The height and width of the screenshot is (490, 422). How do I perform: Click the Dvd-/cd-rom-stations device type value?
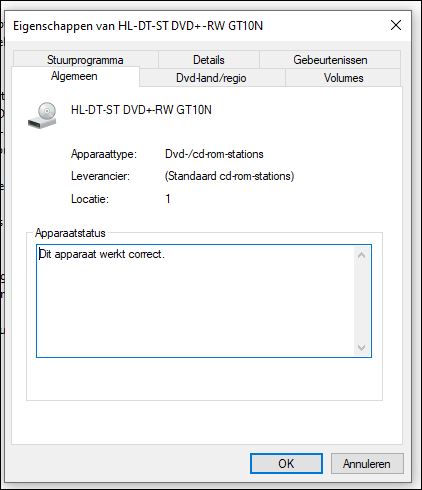pyautogui.click(x=214, y=154)
